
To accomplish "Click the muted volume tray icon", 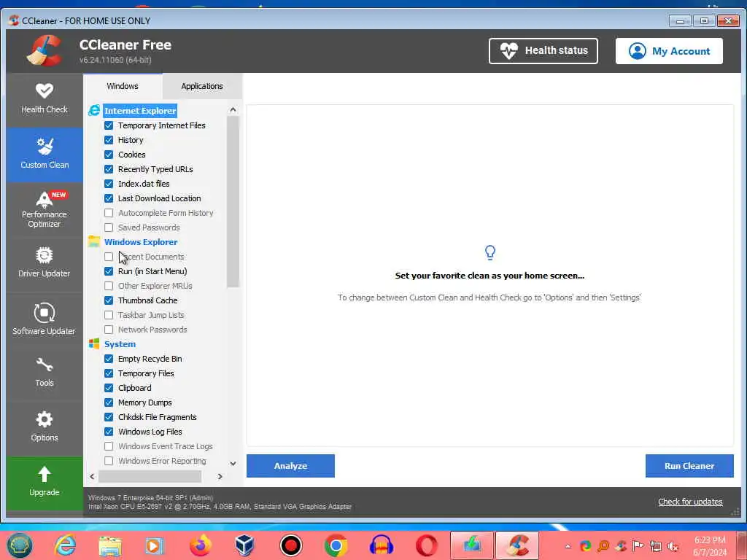I will tap(673, 545).
